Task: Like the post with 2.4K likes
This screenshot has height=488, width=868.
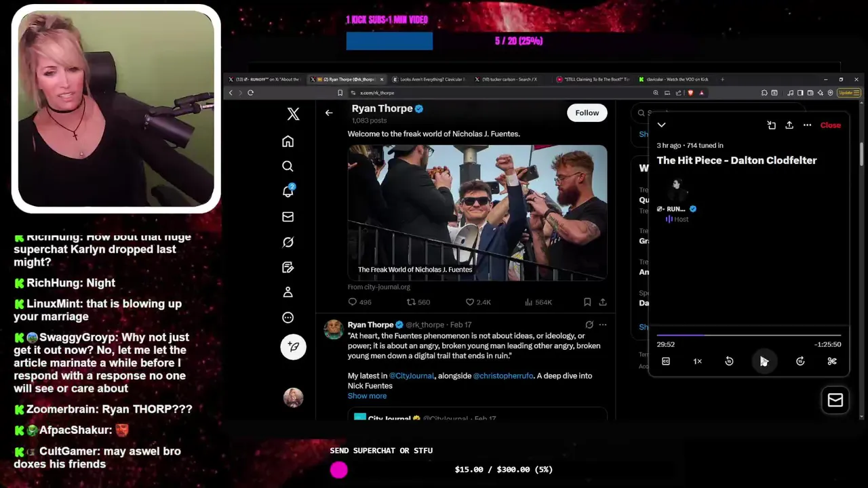Action: tap(478, 302)
